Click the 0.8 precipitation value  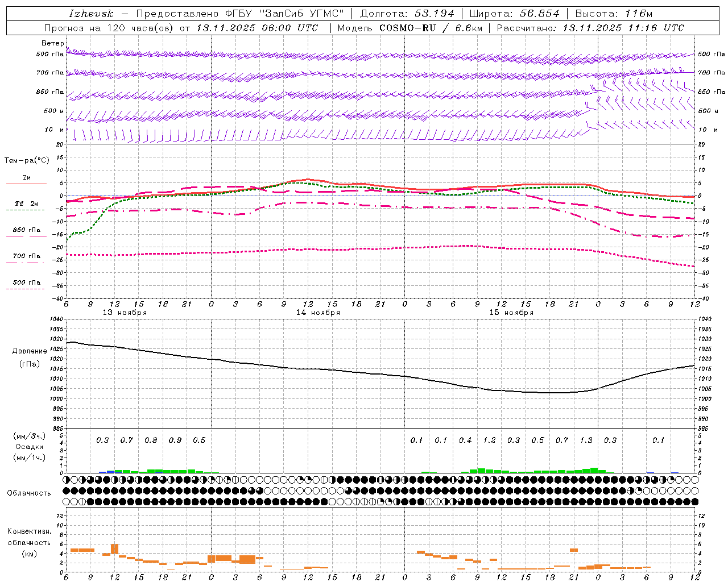tap(151, 440)
